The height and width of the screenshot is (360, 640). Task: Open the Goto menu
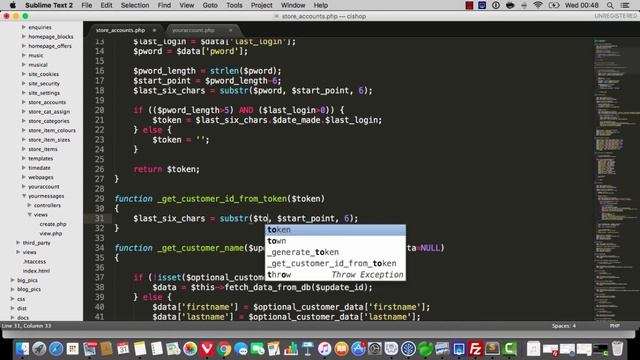tap(210, 5)
